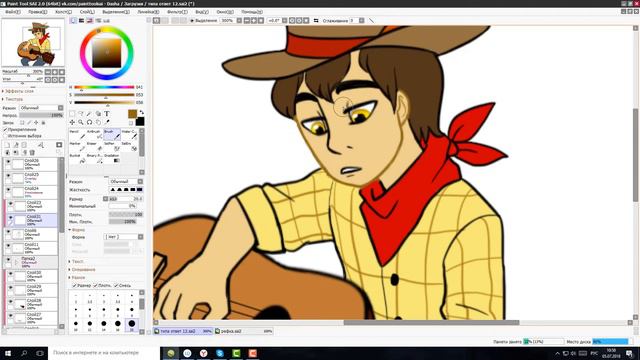
Task: Open the Слой menu
Action: click(x=87, y=12)
